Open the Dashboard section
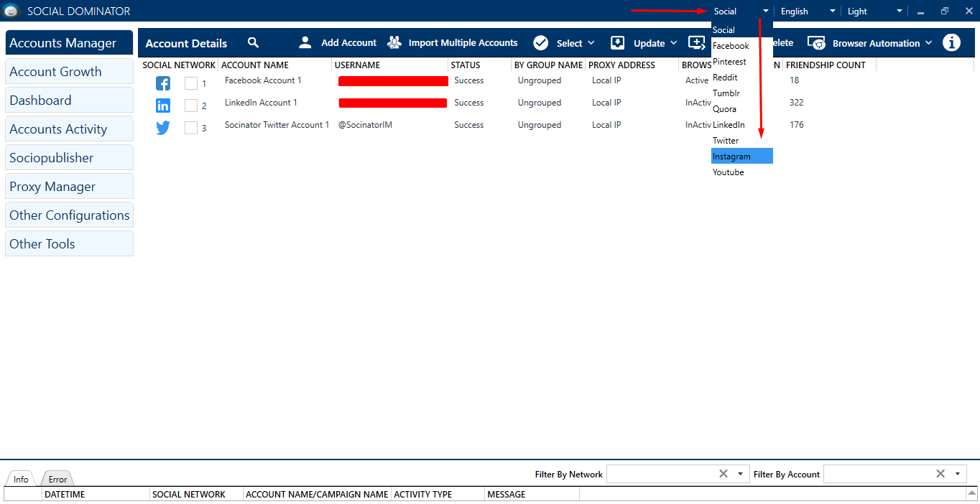 point(69,101)
